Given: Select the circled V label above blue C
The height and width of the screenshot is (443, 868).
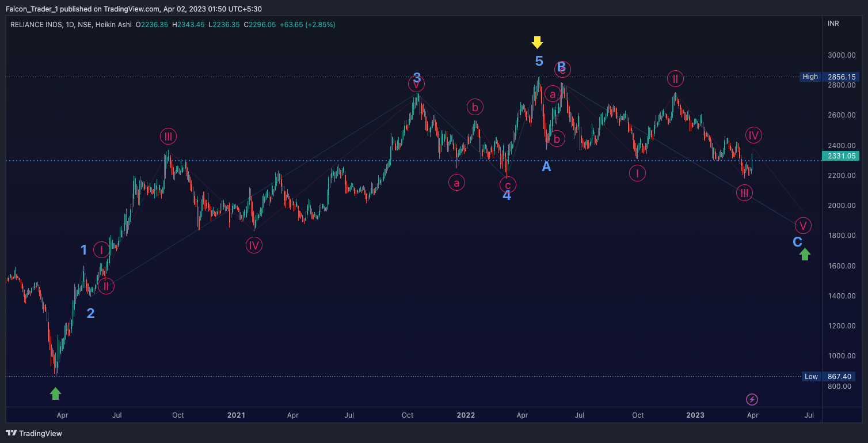Looking at the screenshot, I should point(803,225).
